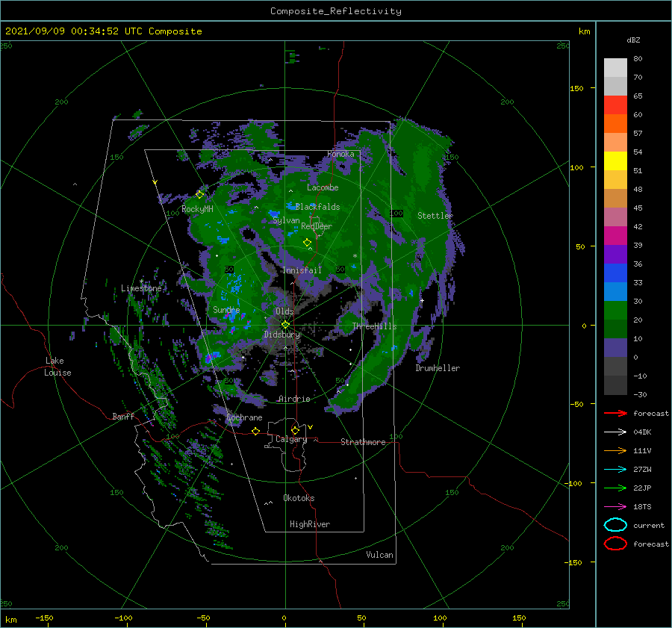Click the Lake Louise label
The height and width of the screenshot is (628, 672).
57,367
